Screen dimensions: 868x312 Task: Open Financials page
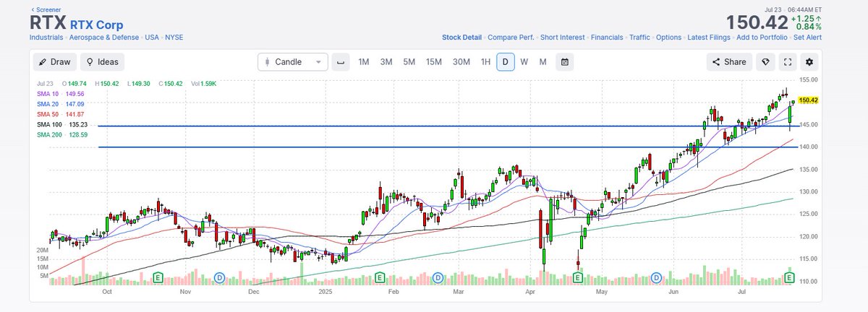pyautogui.click(x=607, y=37)
